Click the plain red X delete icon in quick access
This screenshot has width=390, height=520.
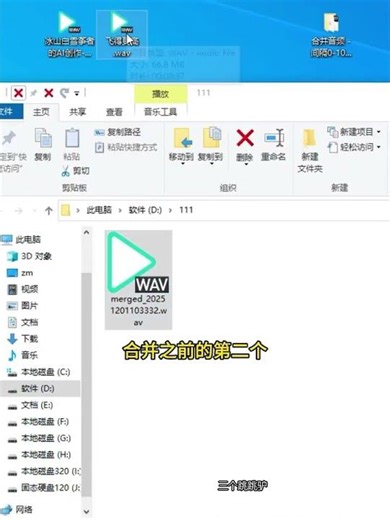tap(49, 93)
